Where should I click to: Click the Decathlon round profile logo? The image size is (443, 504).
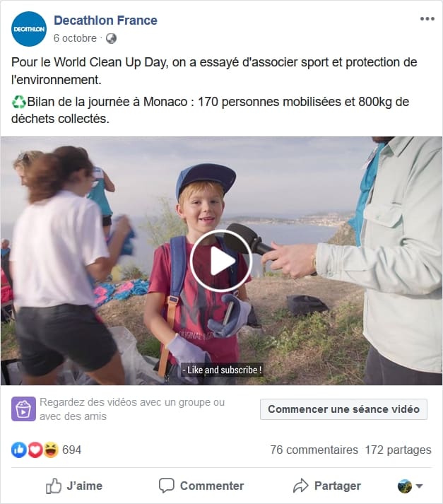pos(28,29)
